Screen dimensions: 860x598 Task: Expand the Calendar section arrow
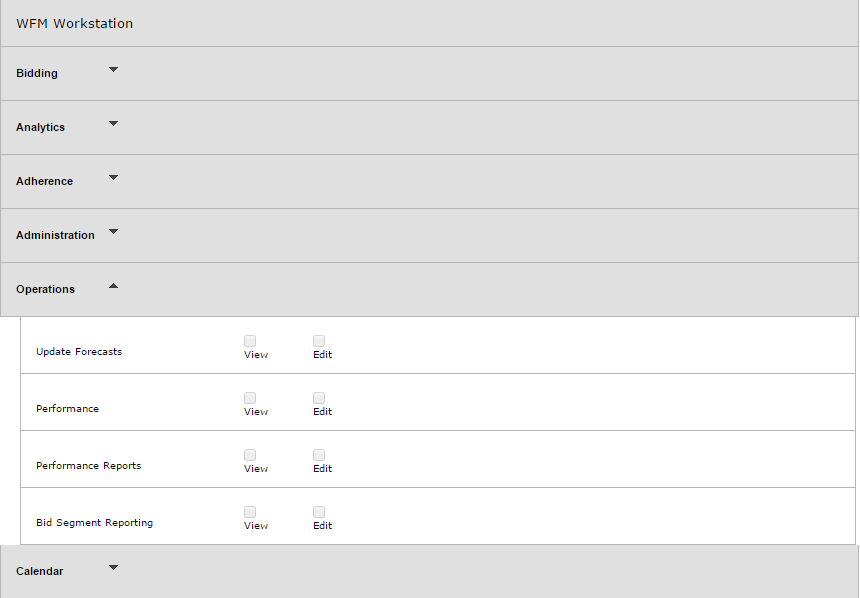[x=113, y=568]
